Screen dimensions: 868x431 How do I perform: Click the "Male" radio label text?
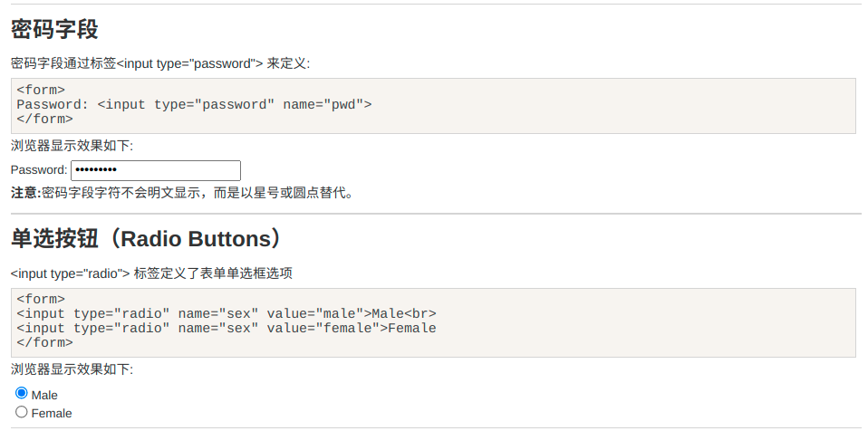coord(44,395)
